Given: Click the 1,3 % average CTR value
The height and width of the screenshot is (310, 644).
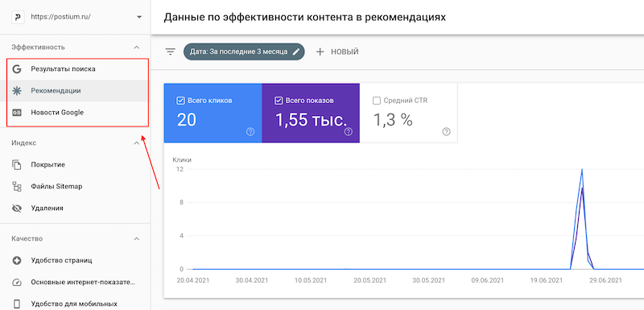Looking at the screenshot, I should (x=393, y=120).
